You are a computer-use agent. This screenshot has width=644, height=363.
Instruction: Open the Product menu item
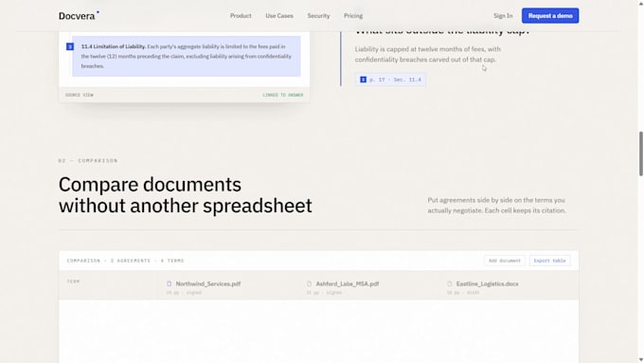(x=241, y=15)
